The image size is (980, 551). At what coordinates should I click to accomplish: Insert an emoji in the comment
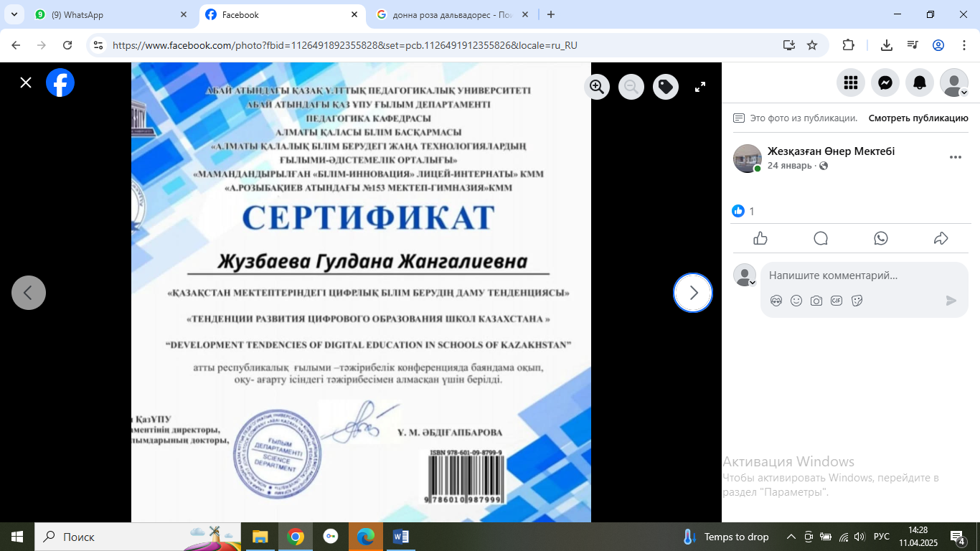[796, 301]
